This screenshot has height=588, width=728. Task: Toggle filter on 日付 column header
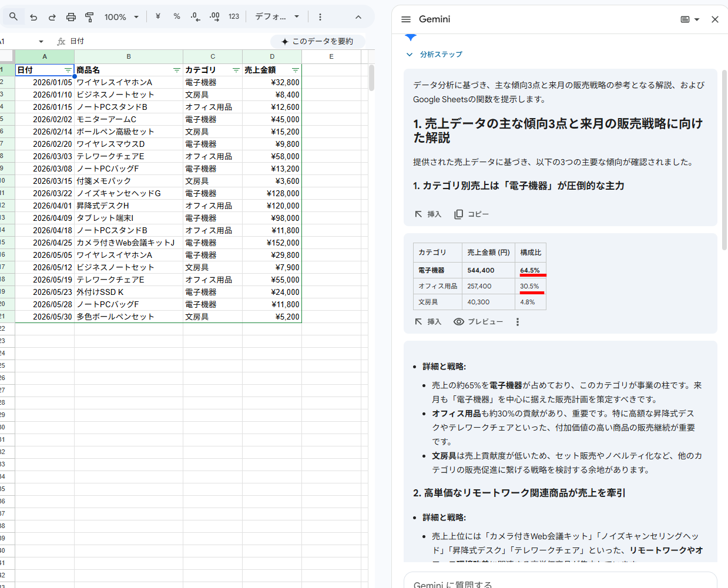68,70
